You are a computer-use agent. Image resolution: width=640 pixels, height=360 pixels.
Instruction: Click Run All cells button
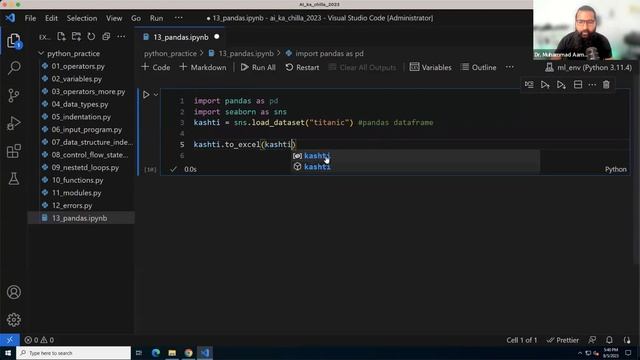258,67
